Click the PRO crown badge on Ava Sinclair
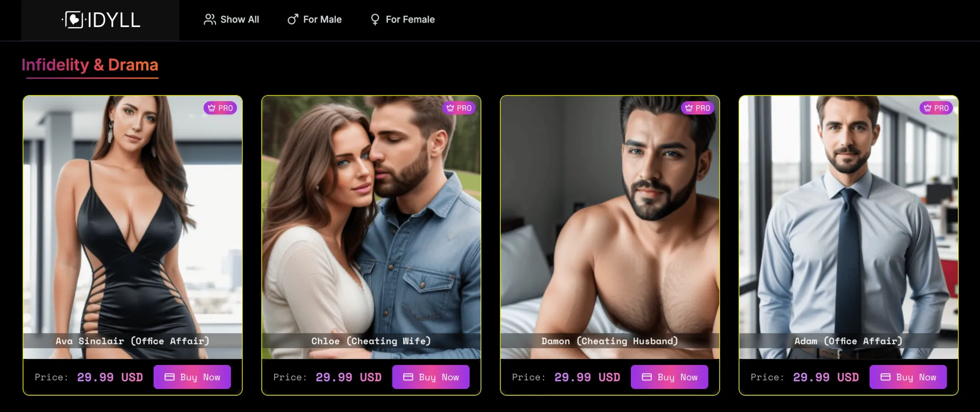 pyautogui.click(x=220, y=108)
